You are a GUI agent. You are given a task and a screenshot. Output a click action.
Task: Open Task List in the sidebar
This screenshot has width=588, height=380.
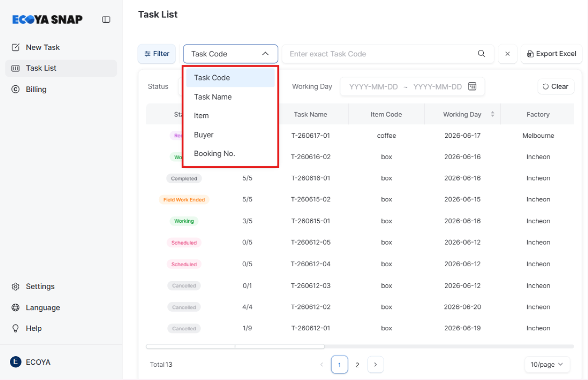click(x=61, y=68)
